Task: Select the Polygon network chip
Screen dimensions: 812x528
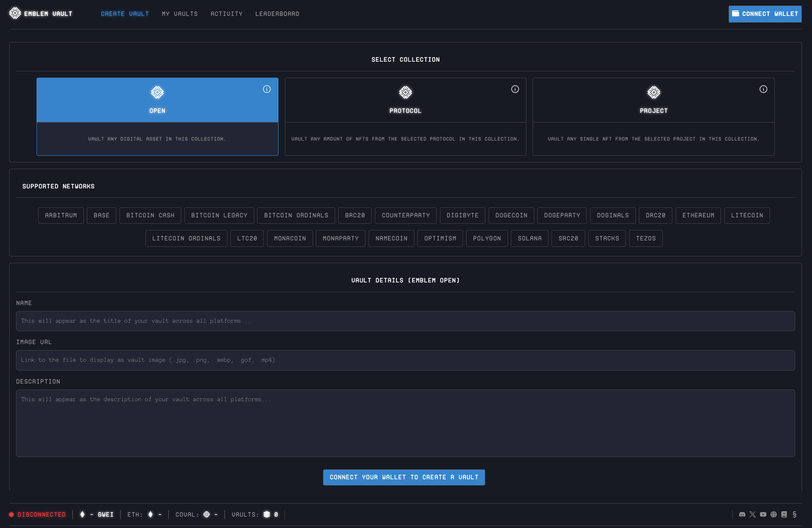Action: pyautogui.click(x=487, y=238)
